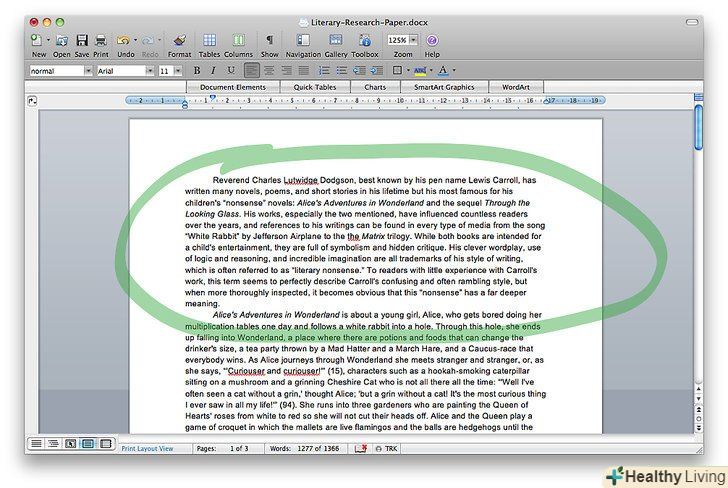Open the WordArt tab

pos(516,87)
